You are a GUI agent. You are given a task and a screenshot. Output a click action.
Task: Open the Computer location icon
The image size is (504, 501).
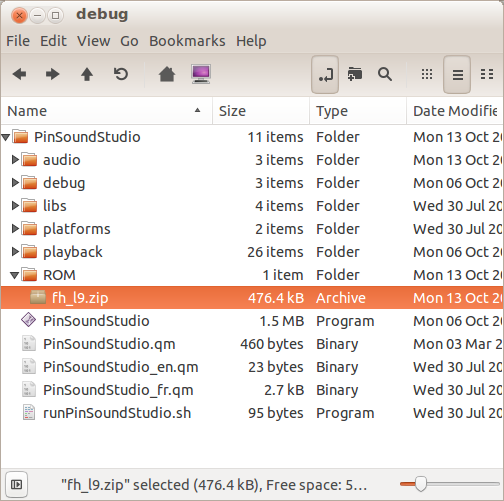pos(201,74)
